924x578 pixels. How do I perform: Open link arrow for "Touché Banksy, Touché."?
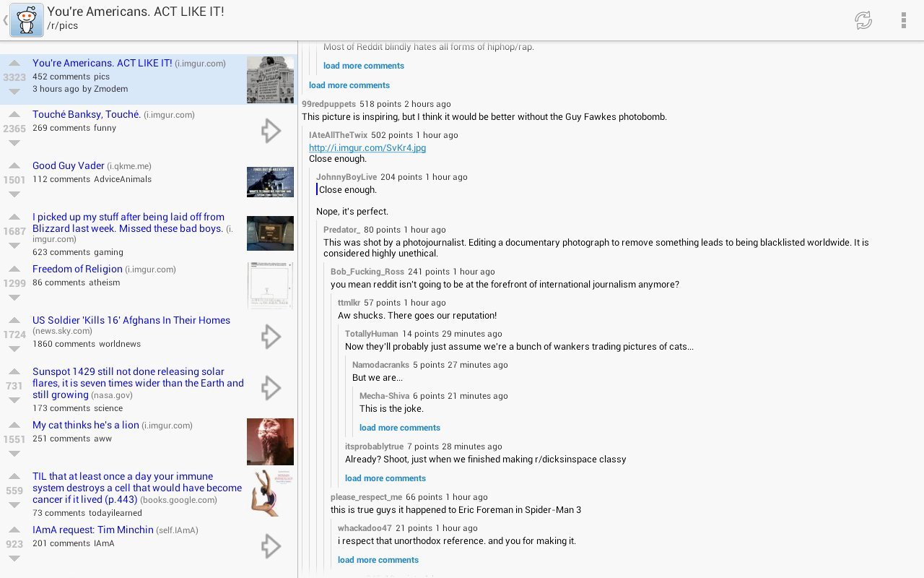point(271,131)
